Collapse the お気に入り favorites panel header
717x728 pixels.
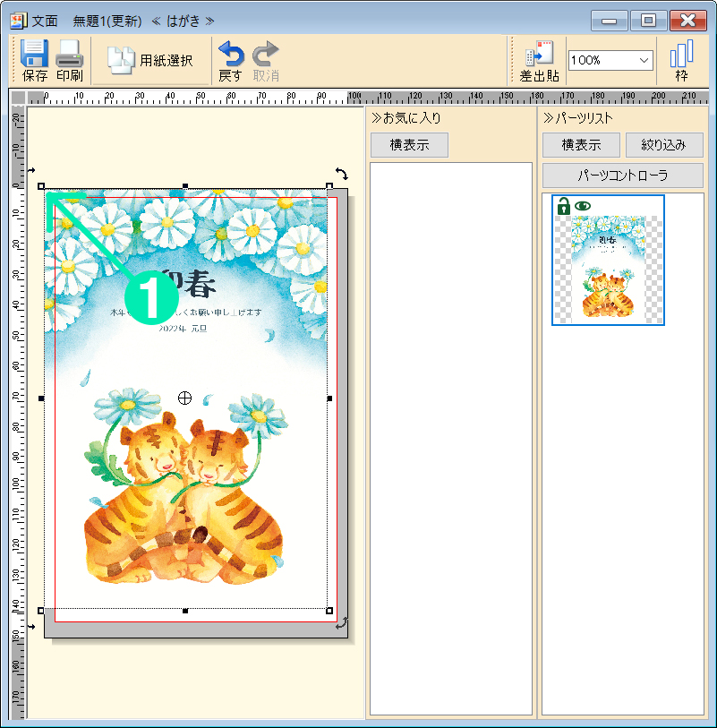[x=406, y=118]
